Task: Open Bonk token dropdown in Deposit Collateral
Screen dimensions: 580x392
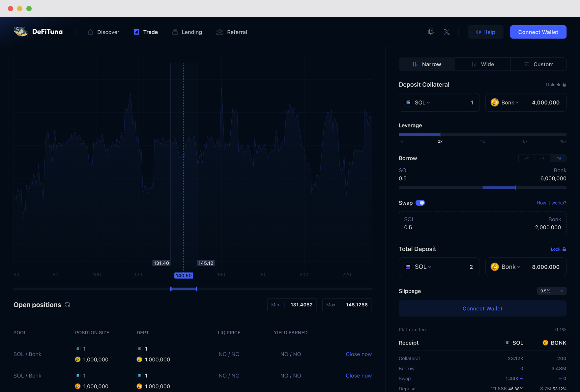Action: point(509,102)
